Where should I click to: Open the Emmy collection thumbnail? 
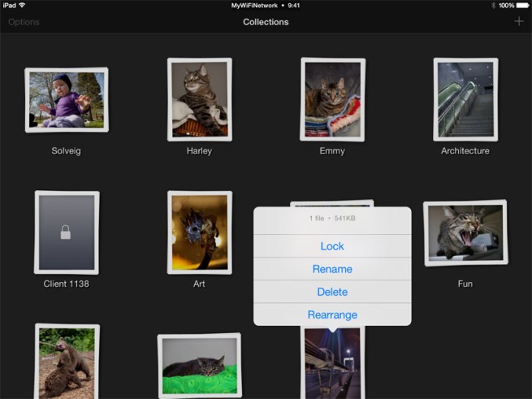click(x=332, y=99)
